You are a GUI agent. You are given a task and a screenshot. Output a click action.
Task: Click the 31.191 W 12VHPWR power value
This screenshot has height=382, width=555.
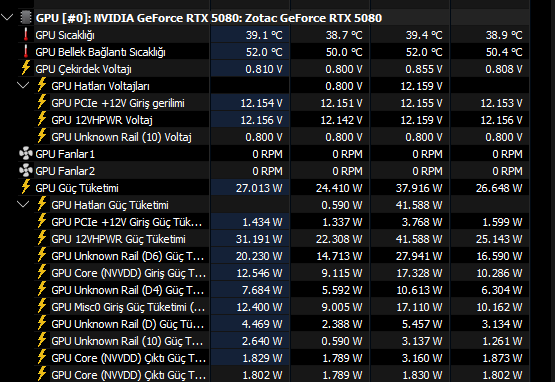pyautogui.click(x=259, y=239)
